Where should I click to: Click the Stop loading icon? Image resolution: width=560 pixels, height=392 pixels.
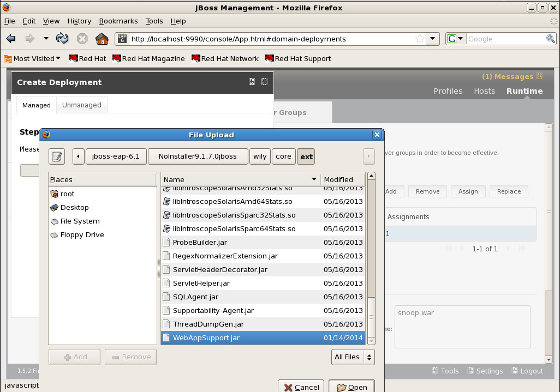pyautogui.click(x=82, y=39)
